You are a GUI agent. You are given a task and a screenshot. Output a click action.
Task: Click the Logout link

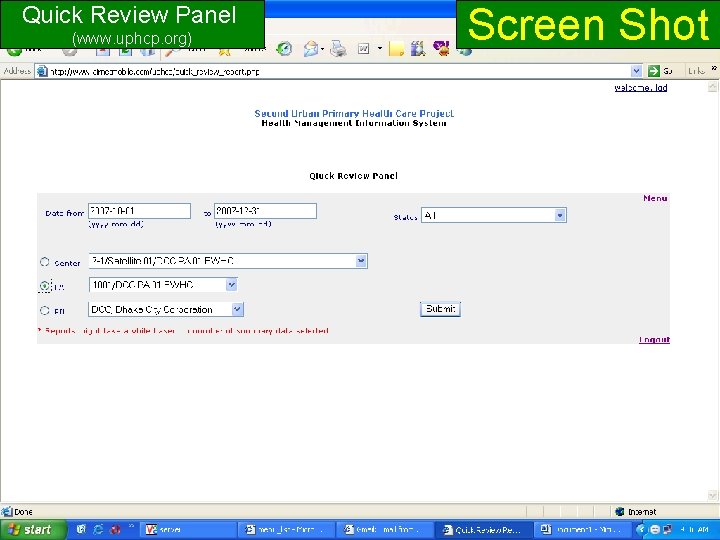[x=654, y=340]
